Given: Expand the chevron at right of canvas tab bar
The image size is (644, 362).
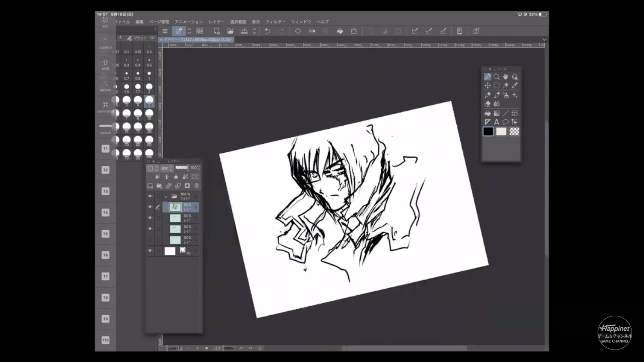Looking at the screenshot, I should 544,39.
